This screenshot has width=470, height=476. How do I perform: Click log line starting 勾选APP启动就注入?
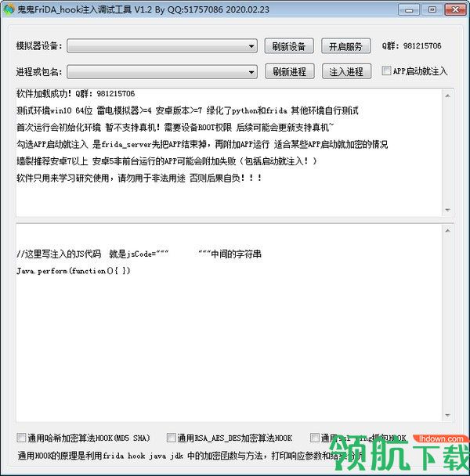pyautogui.click(x=202, y=144)
